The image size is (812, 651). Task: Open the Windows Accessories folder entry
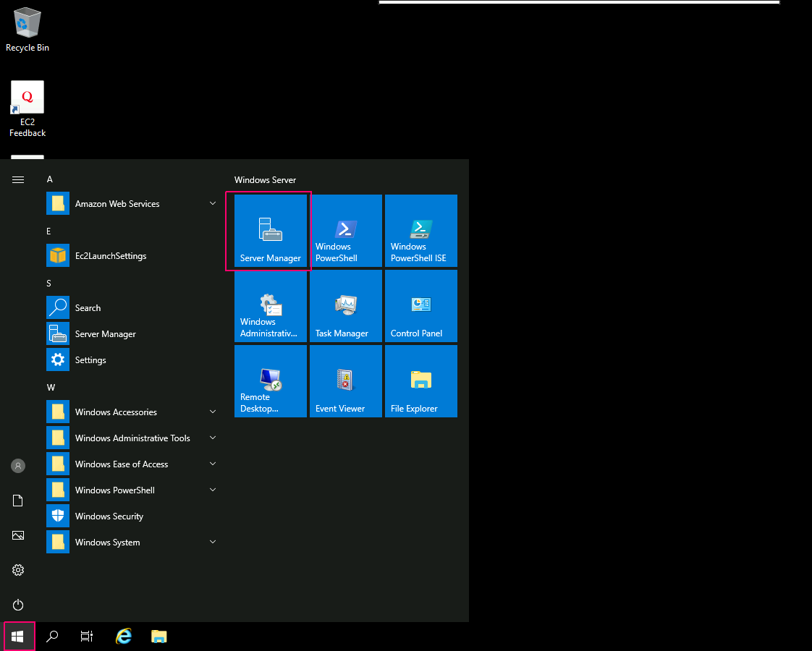[132, 412]
